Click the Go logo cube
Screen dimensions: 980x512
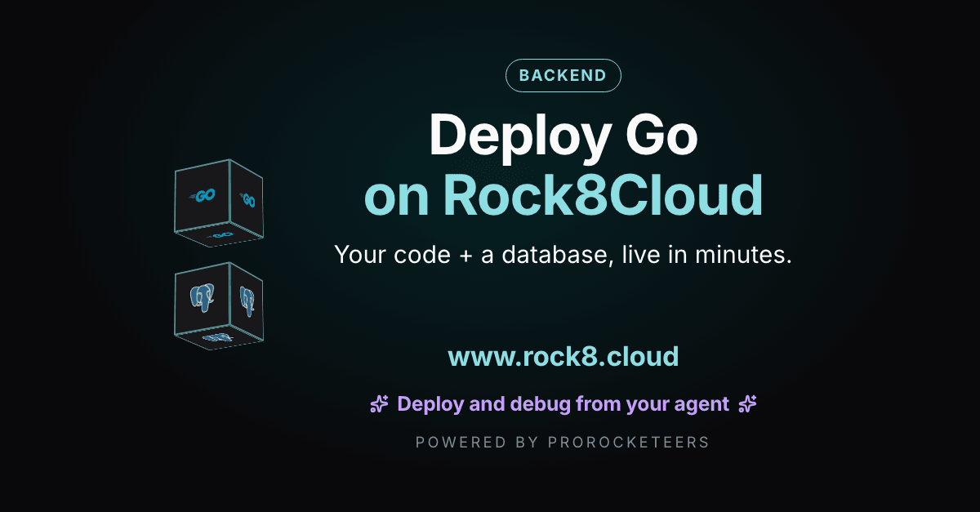pos(218,203)
